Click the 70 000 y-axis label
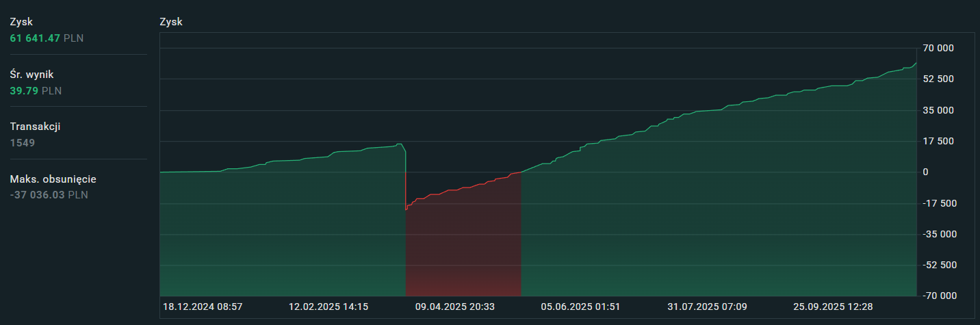Image resolution: width=980 pixels, height=325 pixels. pos(938,49)
